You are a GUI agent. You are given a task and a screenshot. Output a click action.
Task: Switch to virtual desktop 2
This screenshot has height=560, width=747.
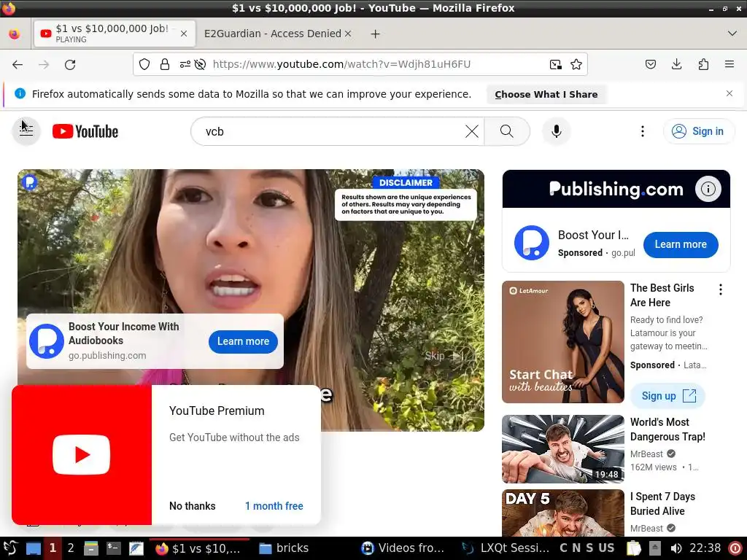(x=71, y=548)
